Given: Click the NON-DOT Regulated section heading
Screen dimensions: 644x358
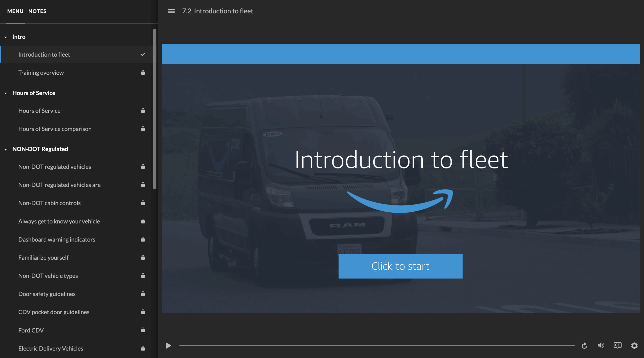Looking at the screenshot, I should [40, 149].
